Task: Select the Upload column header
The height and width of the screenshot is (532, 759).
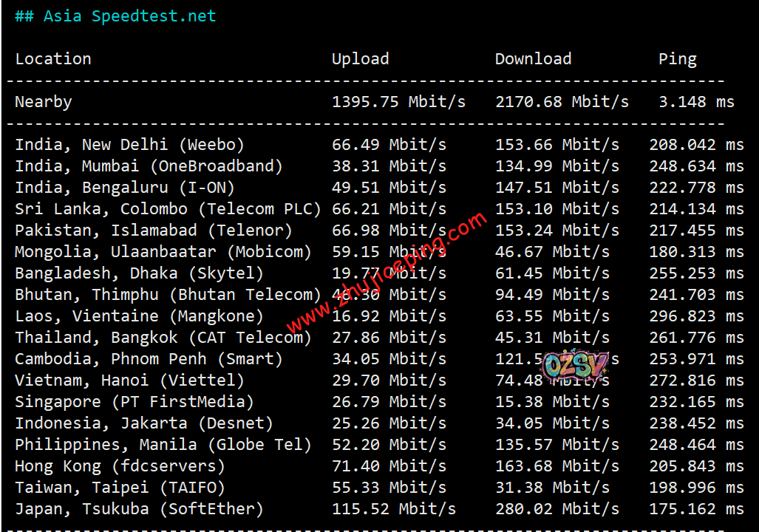Action: click(x=360, y=59)
